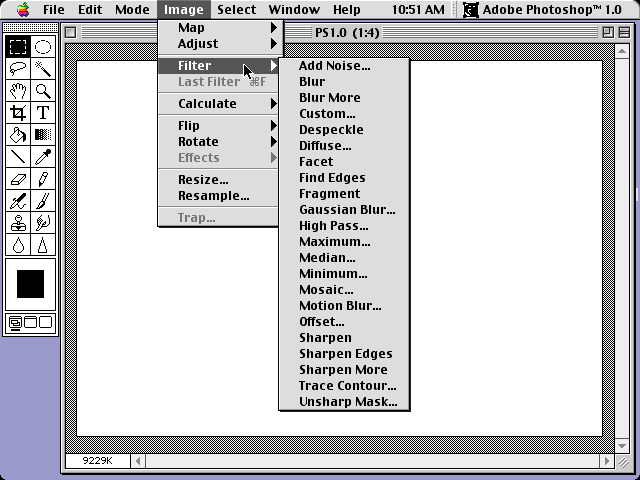Choose Resample... from Image menu
This screenshot has width=640, height=480.
[219, 196]
